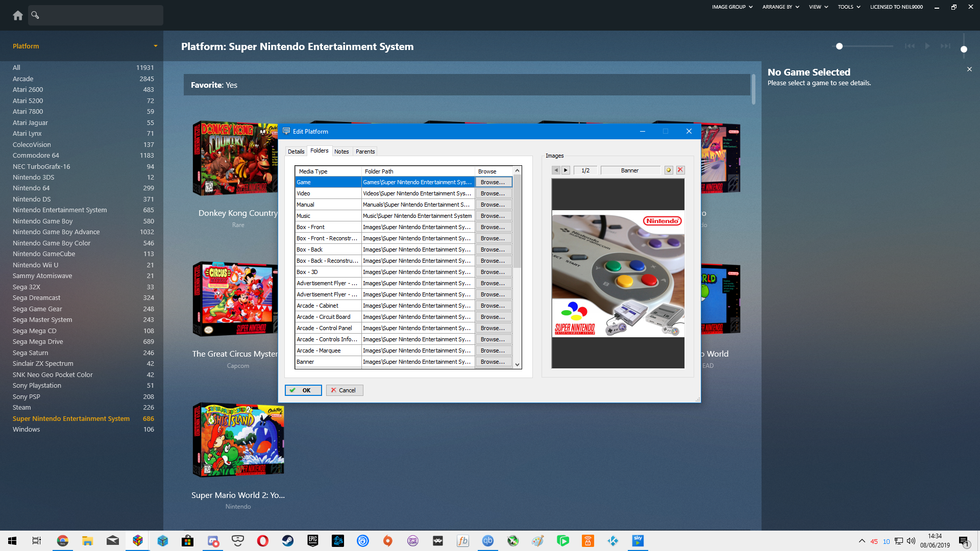Show next image in Images panel

point(566,170)
